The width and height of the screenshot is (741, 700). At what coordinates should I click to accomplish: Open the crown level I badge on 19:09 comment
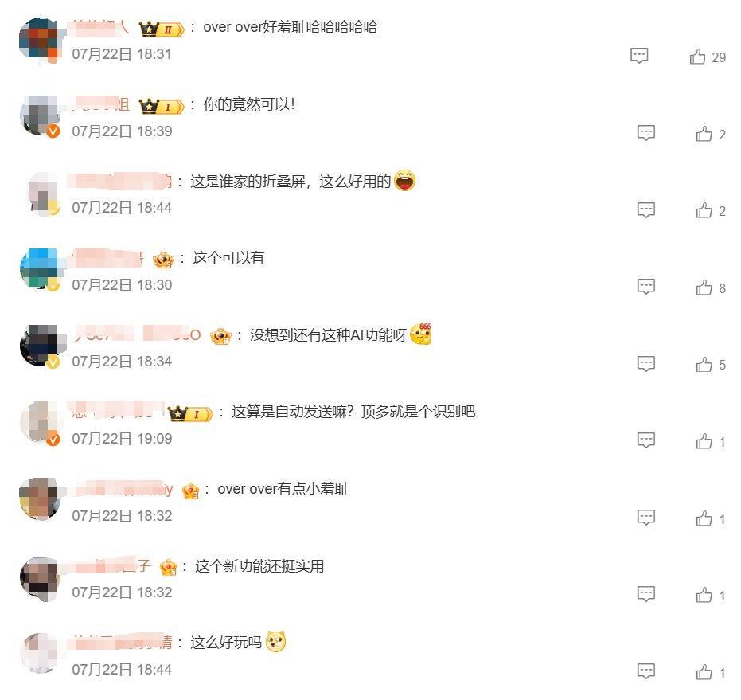(189, 414)
